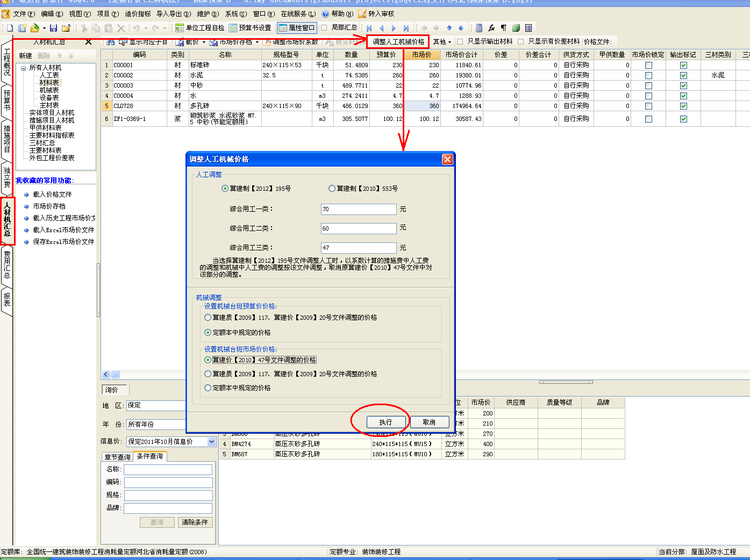
Task: Click the 名称 query input field
Action: [168, 470]
